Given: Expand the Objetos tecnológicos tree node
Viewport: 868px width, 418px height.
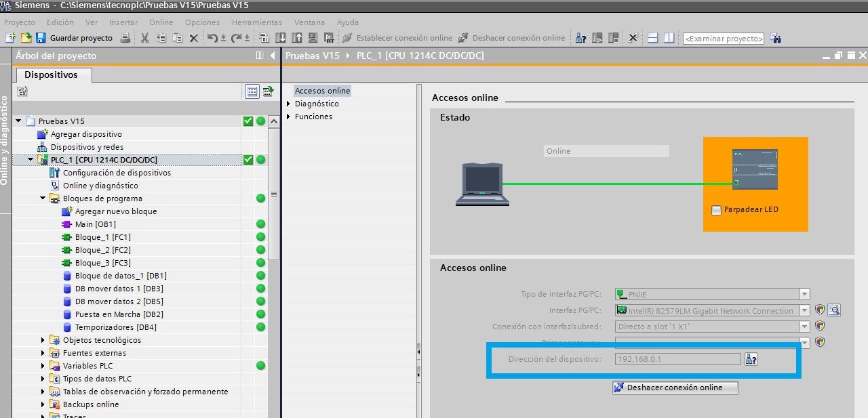Looking at the screenshot, I should [43, 340].
